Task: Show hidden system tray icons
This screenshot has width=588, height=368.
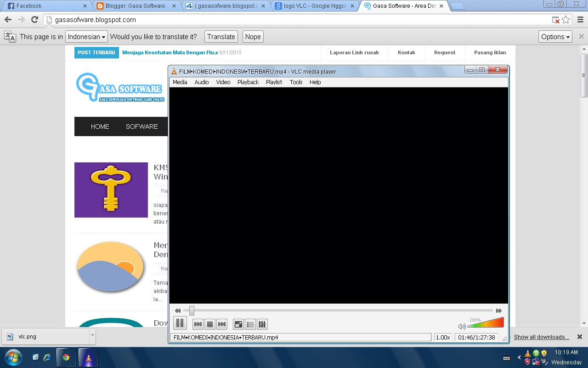Action: [x=520, y=357]
